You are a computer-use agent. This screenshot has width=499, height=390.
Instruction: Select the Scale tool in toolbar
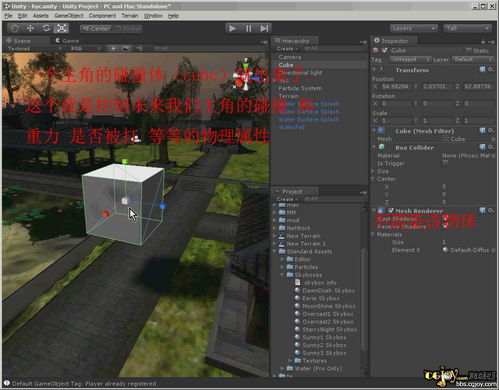tap(61, 28)
